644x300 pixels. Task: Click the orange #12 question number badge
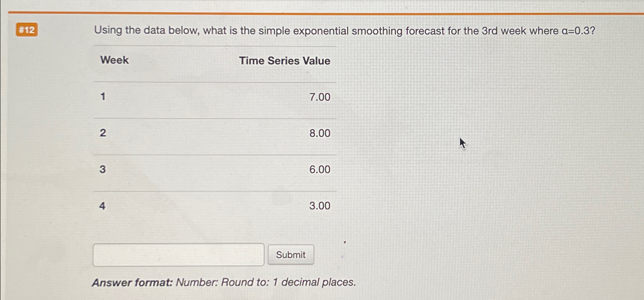(27, 30)
